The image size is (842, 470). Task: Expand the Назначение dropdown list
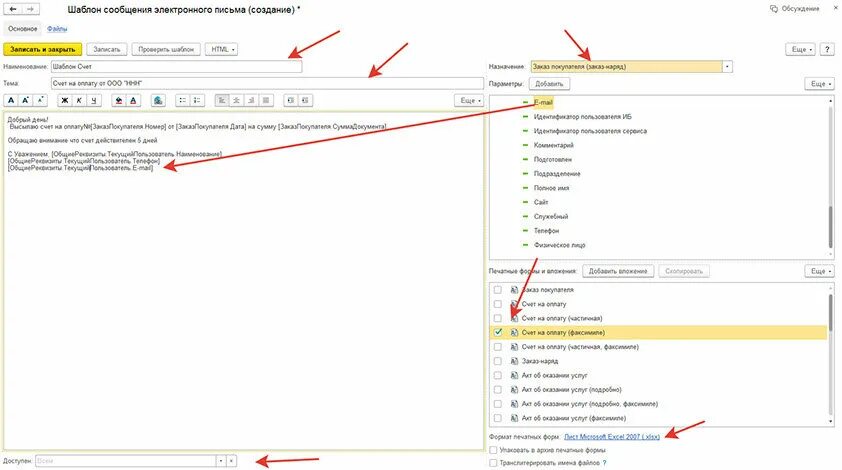click(x=727, y=67)
